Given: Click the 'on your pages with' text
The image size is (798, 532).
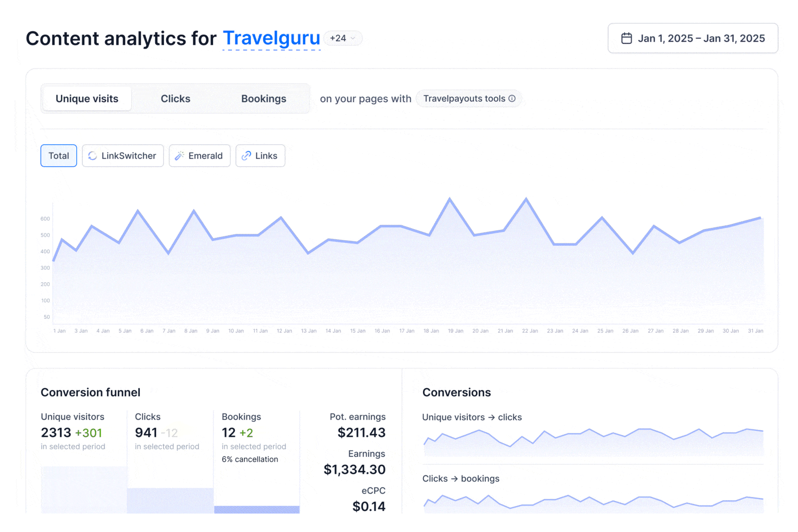Looking at the screenshot, I should coord(366,99).
